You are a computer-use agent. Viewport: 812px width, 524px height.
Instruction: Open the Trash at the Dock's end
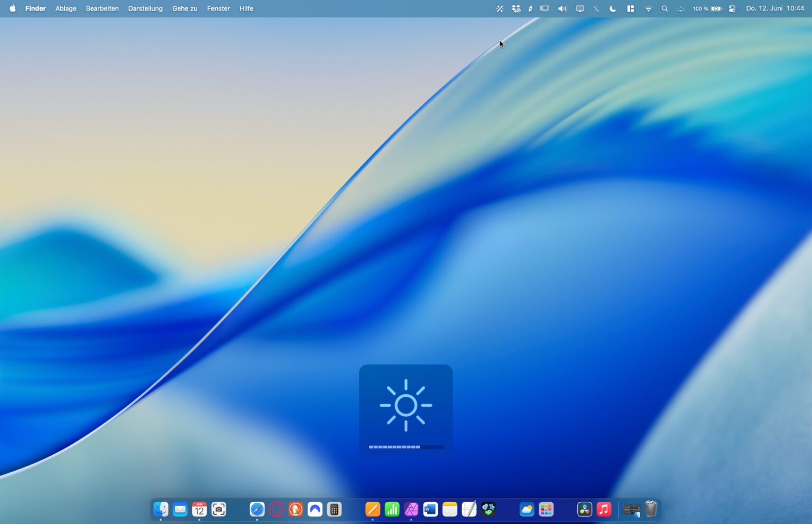point(651,509)
